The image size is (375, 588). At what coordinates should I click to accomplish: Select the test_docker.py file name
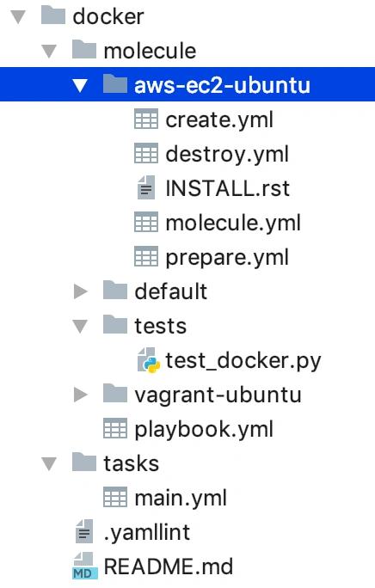[x=243, y=361]
